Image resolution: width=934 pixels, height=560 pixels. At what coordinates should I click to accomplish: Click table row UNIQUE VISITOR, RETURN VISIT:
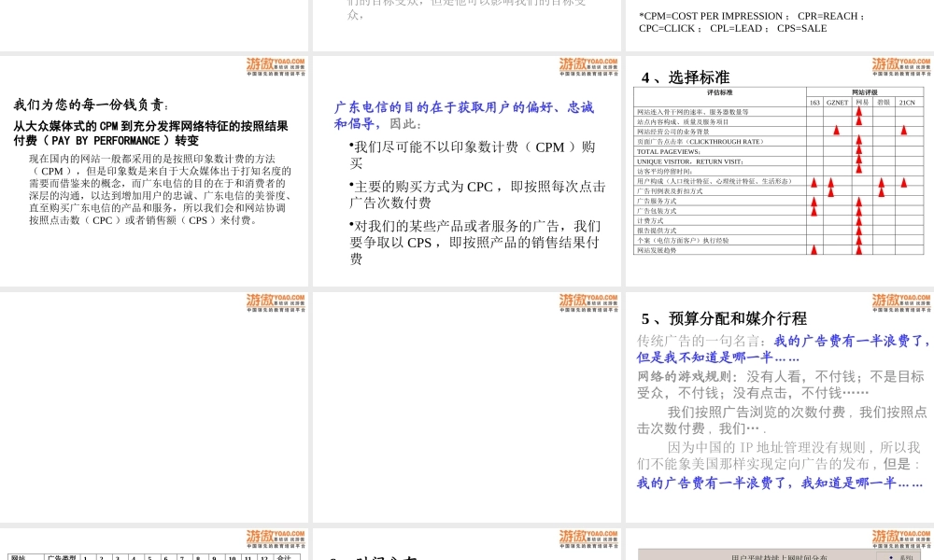779,161
